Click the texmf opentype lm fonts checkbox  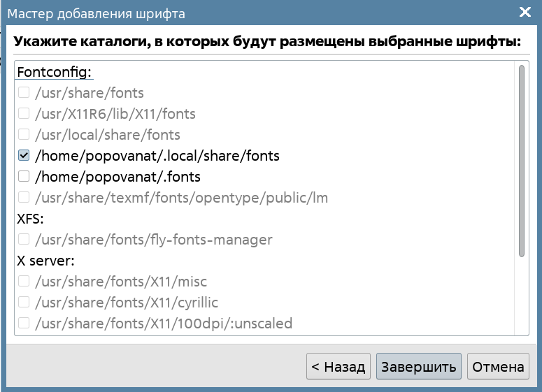coord(24,198)
